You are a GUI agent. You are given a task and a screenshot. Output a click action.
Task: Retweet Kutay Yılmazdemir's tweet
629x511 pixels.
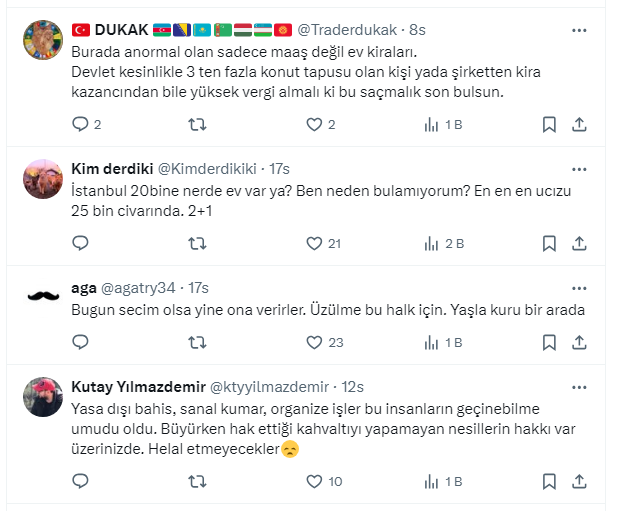click(x=198, y=481)
